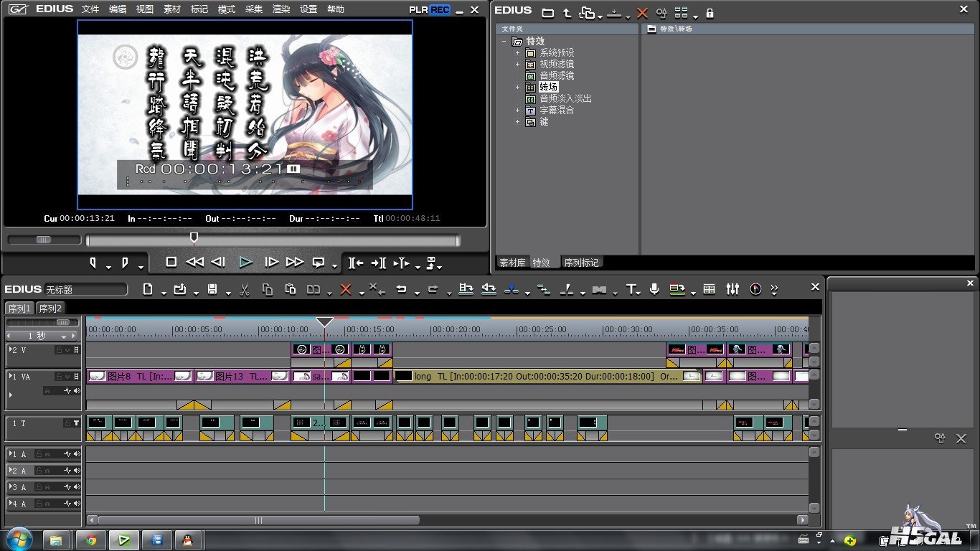Click the Play button in the player
Image resolution: width=980 pixels, height=551 pixels.
pyautogui.click(x=245, y=263)
